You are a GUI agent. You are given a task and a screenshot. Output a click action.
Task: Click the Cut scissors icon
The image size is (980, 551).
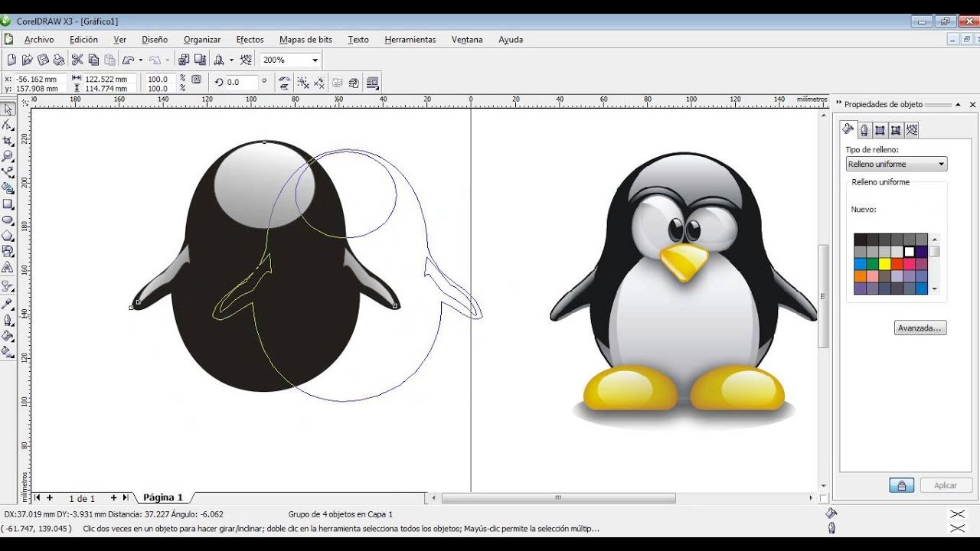click(x=77, y=60)
